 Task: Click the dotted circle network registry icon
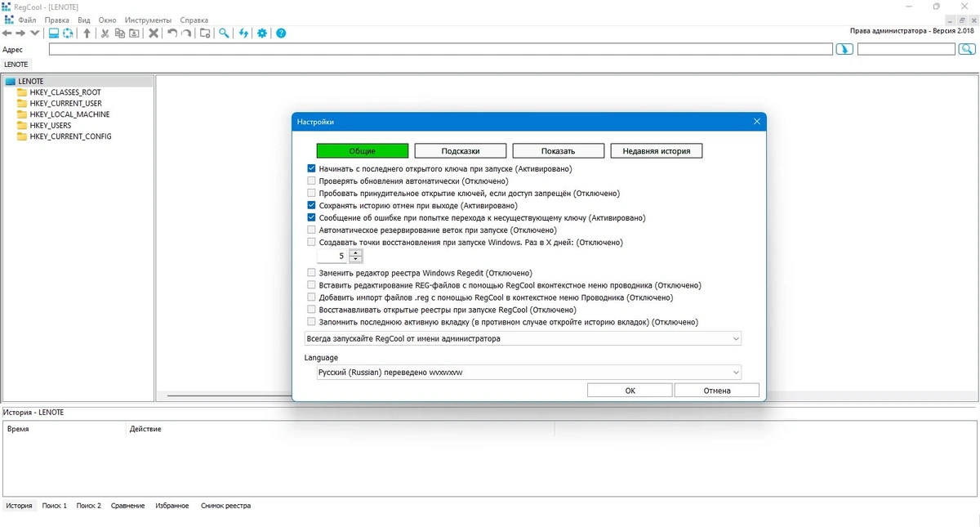pyautogui.click(x=68, y=33)
